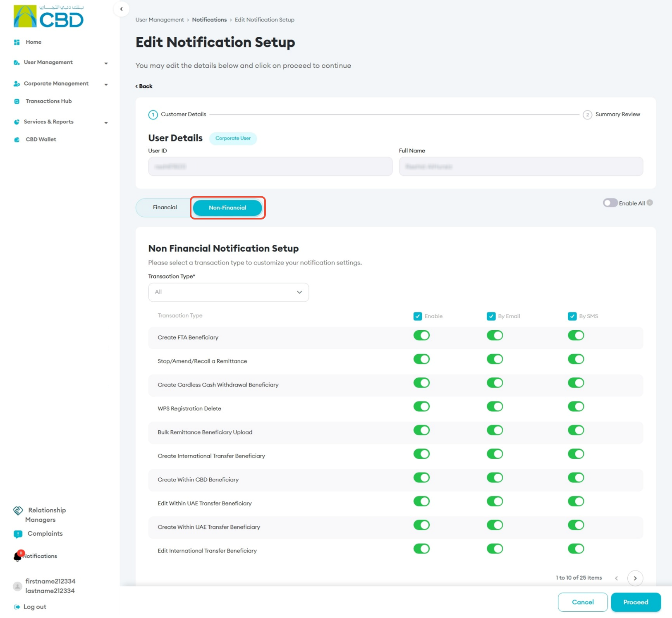Click the user avatar icon
The image size is (672, 618).
(17, 586)
